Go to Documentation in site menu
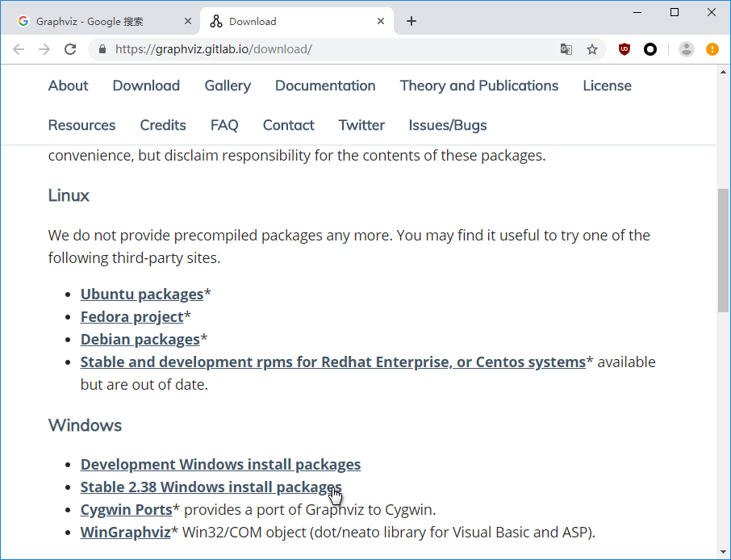Image resolution: width=731 pixels, height=560 pixels. point(325,86)
